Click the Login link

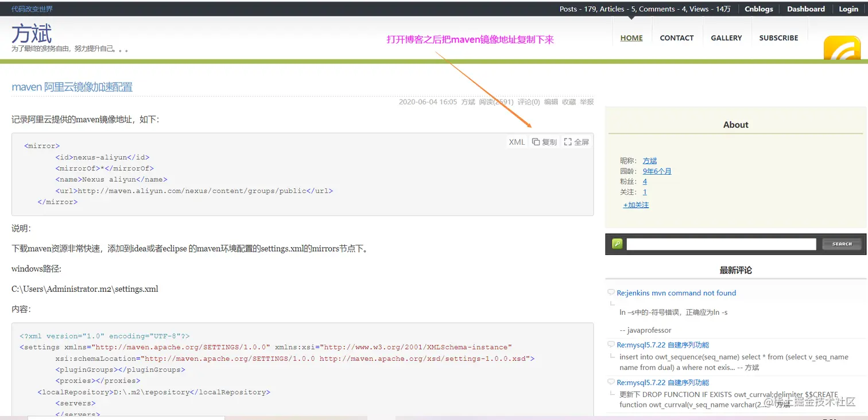pyautogui.click(x=848, y=9)
